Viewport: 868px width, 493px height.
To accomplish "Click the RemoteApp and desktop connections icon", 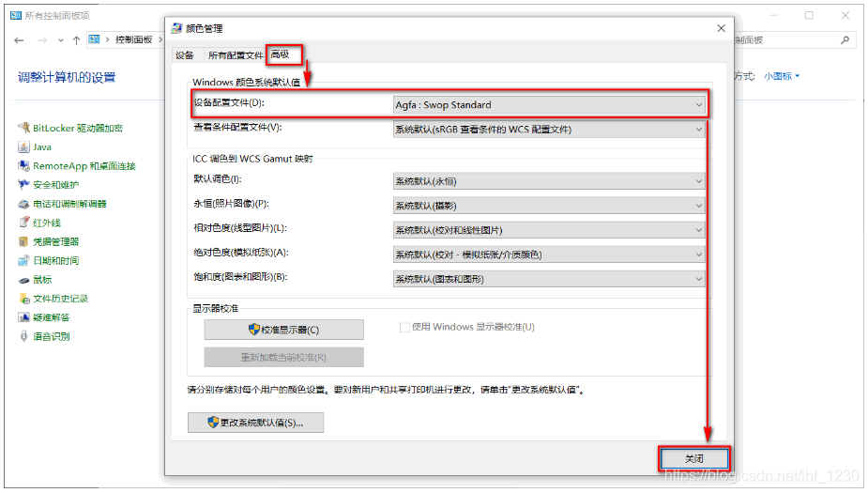I will tap(23, 165).
